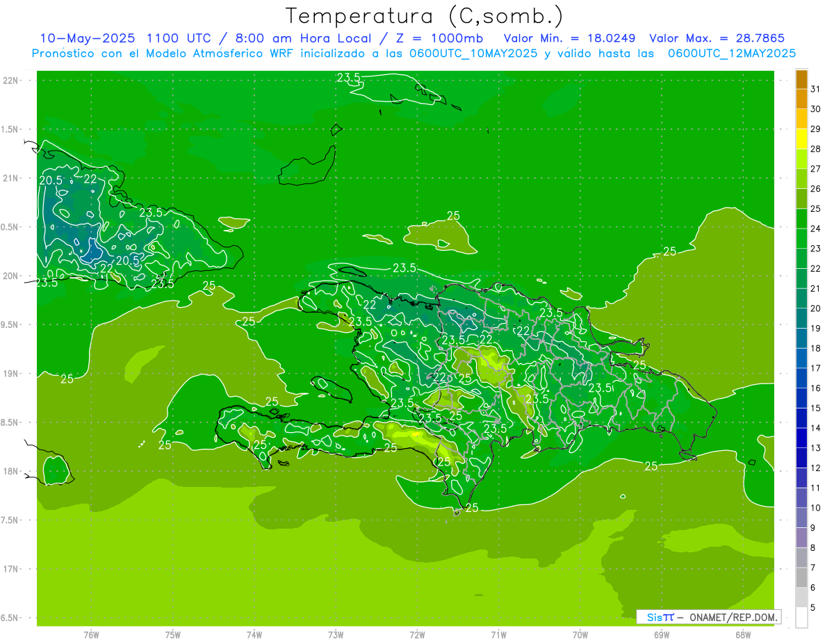
Task: Click the 22N latitude axis label
Action: click(x=11, y=81)
